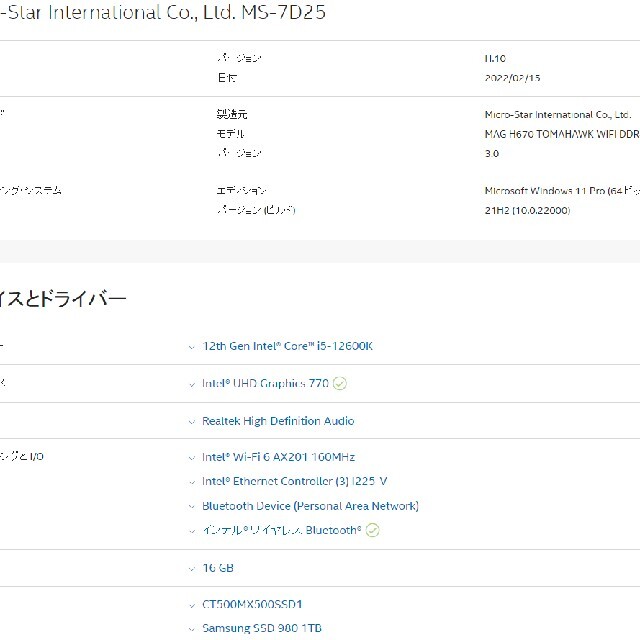Select the ドライバー section heading
This screenshot has width=640, height=640.
[63, 299]
